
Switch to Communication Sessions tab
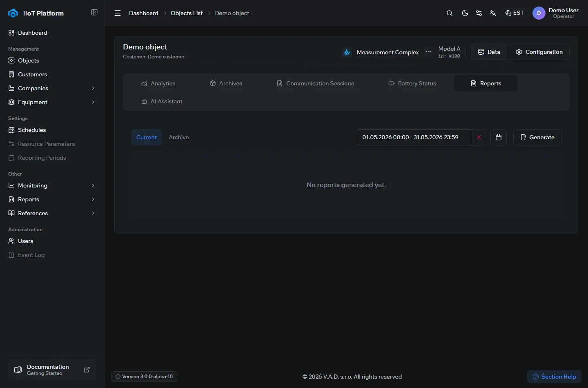(315, 83)
